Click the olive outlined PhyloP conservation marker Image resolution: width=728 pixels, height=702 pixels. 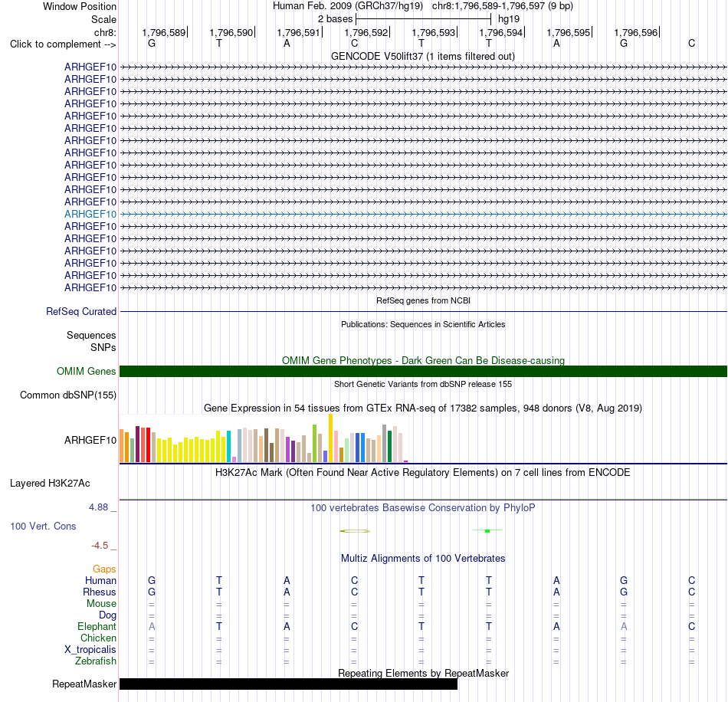pyautogui.click(x=355, y=531)
